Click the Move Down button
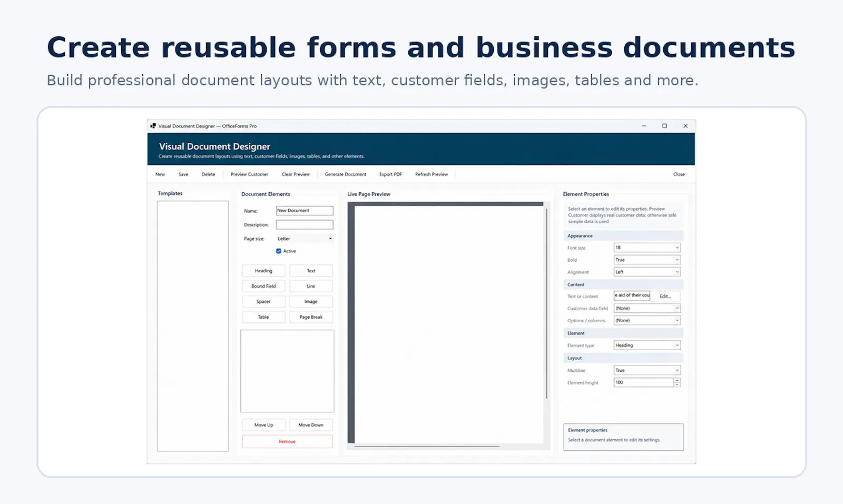 coord(311,425)
